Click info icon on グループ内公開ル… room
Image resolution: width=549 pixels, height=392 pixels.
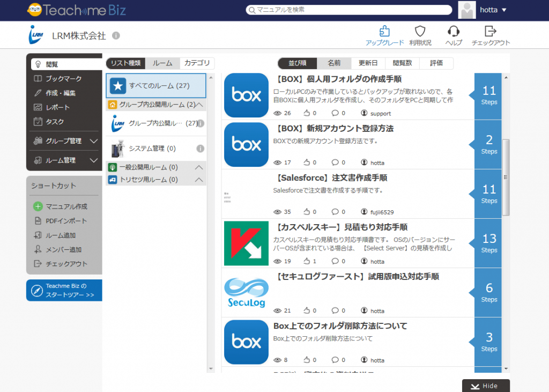[x=201, y=123]
